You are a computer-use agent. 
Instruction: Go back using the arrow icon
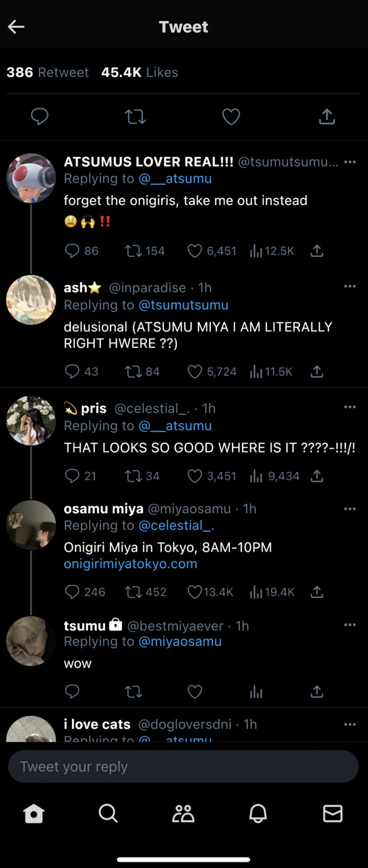point(16,27)
